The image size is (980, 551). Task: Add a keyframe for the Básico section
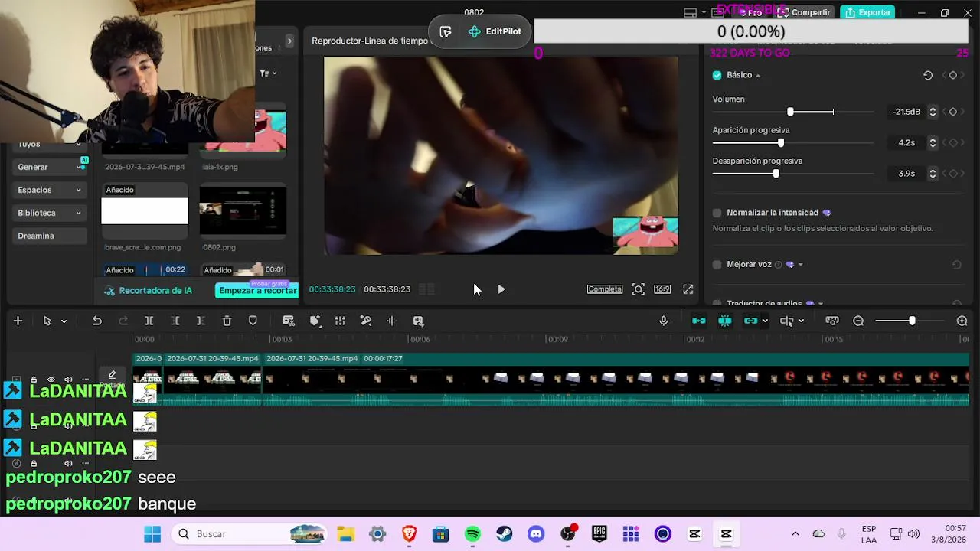[x=953, y=75]
